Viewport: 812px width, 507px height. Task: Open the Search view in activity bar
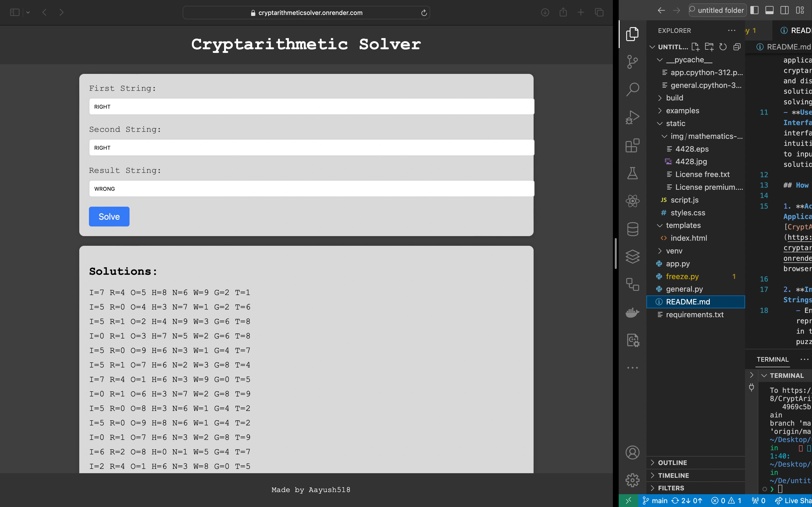click(x=632, y=90)
